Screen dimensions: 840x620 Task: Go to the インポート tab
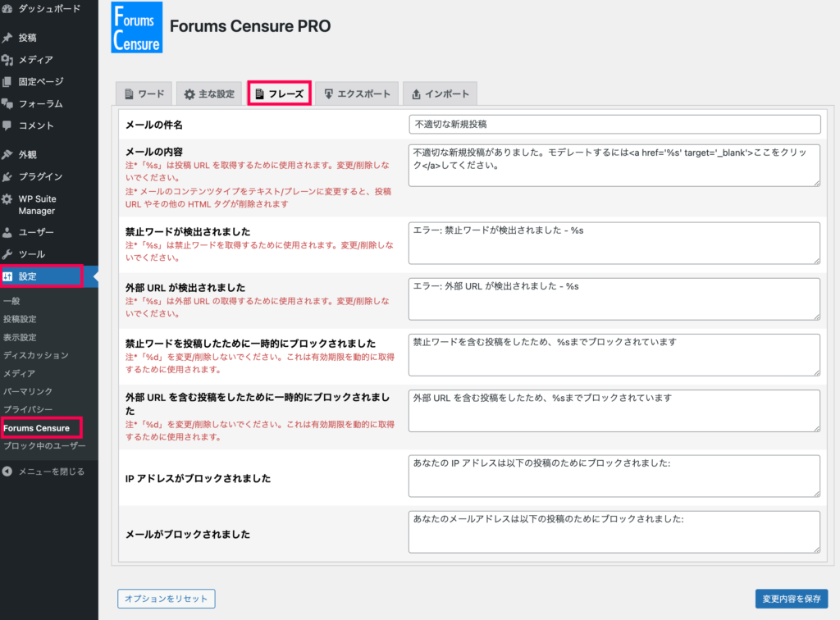(440, 93)
